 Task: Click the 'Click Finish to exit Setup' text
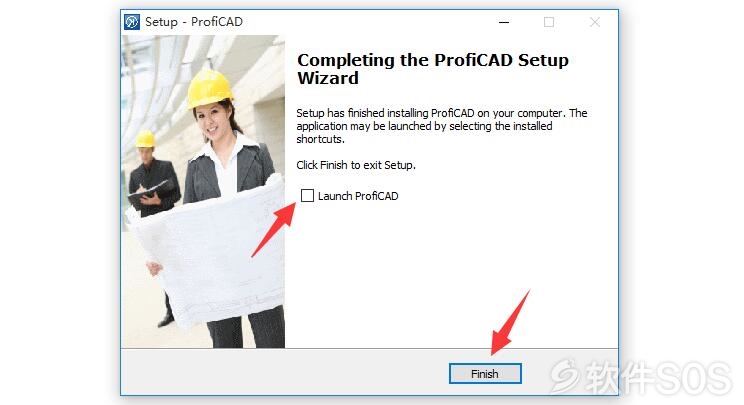click(356, 165)
